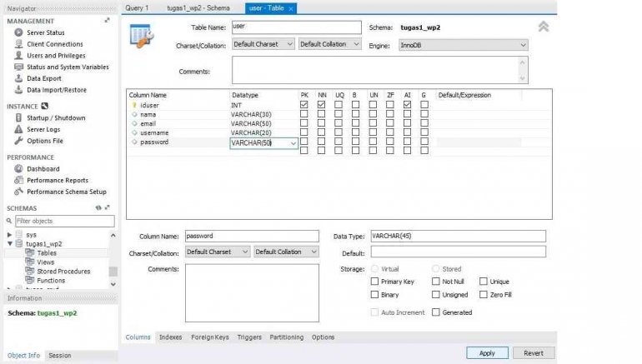Click the tugas1_wp2 database icon
Screen dimensions: 642x364
pyautogui.click(x=19, y=244)
